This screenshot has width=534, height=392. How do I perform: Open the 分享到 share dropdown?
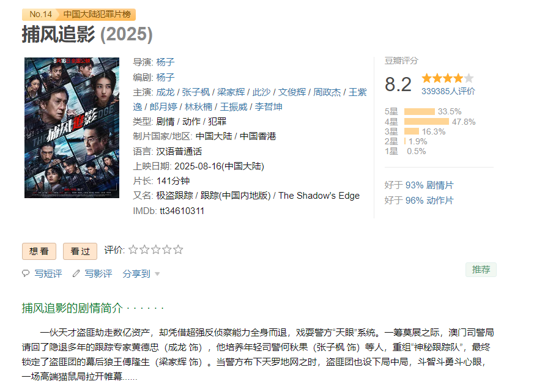click(x=141, y=273)
